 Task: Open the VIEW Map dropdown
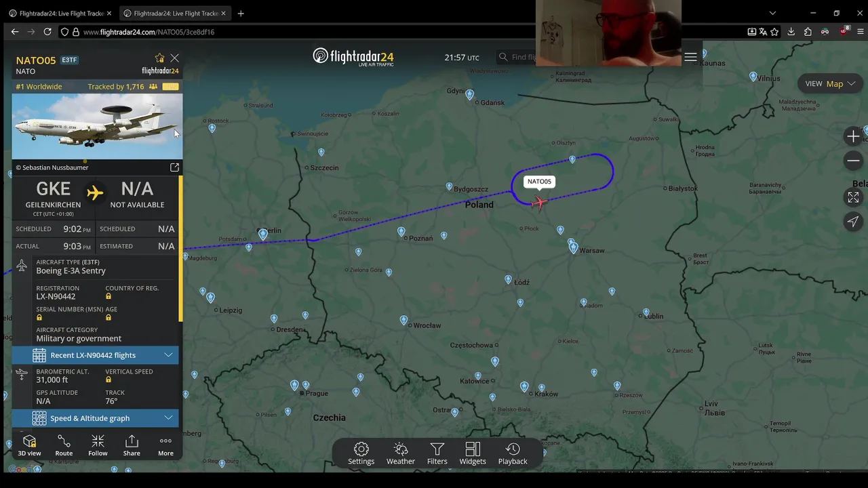(x=831, y=83)
